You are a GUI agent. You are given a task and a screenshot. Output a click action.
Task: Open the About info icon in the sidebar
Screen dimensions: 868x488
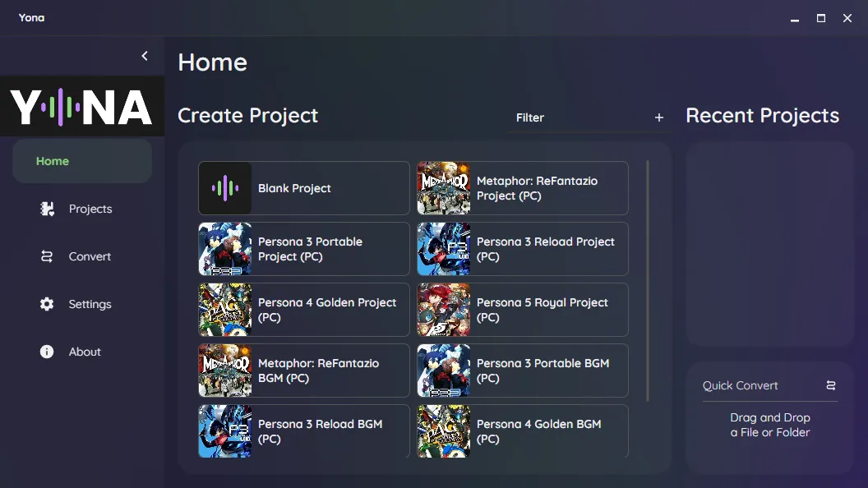(x=47, y=352)
